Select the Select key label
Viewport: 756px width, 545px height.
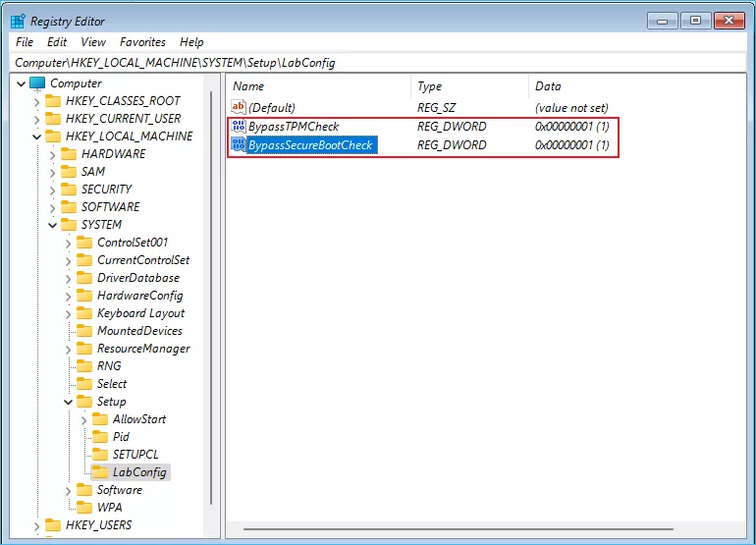click(x=112, y=384)
